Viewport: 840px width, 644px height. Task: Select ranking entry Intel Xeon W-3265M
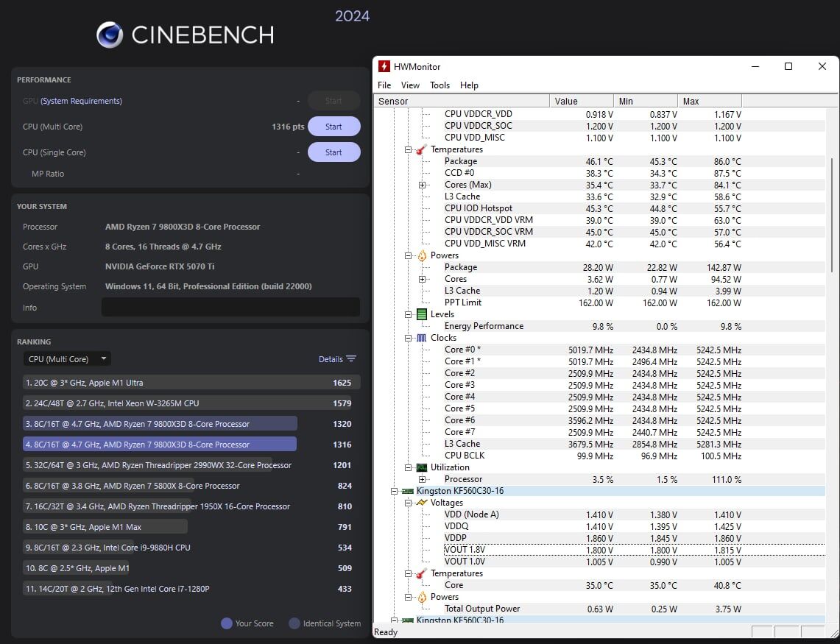[191, 403]
